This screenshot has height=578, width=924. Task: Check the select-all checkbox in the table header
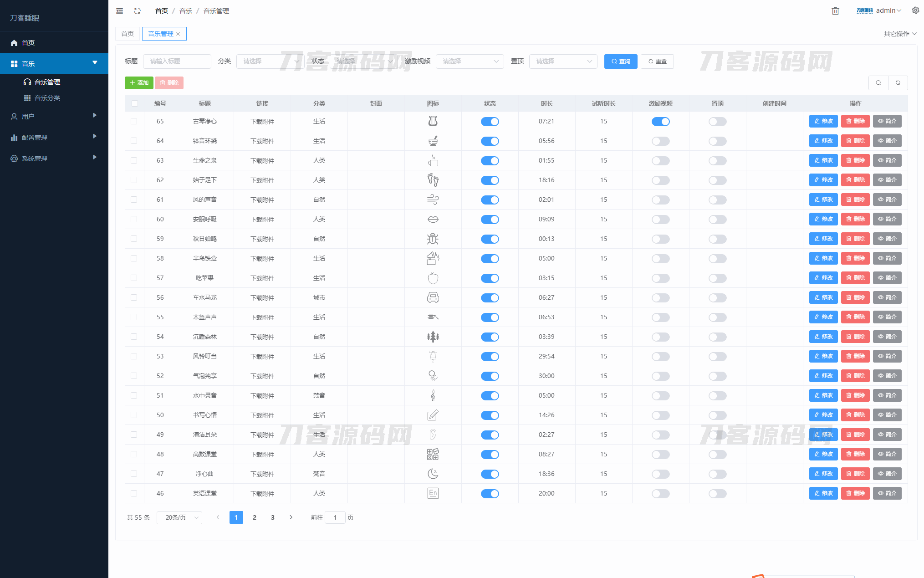coord(134,103)
